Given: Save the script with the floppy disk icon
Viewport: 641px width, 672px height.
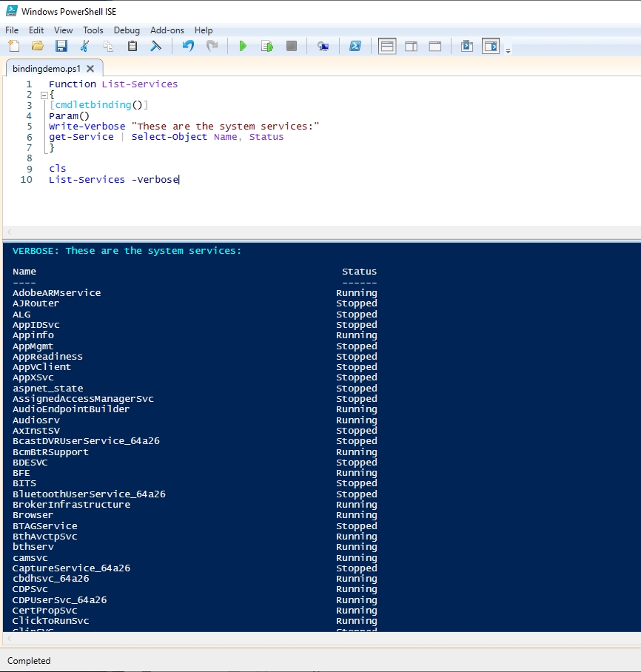Looking at the screenshot, I should tap(61, 46).
